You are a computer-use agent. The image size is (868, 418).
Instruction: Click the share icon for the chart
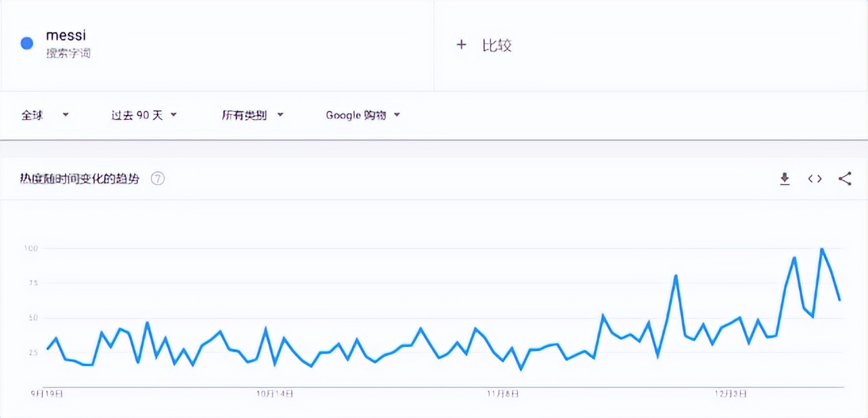(844, 179)
